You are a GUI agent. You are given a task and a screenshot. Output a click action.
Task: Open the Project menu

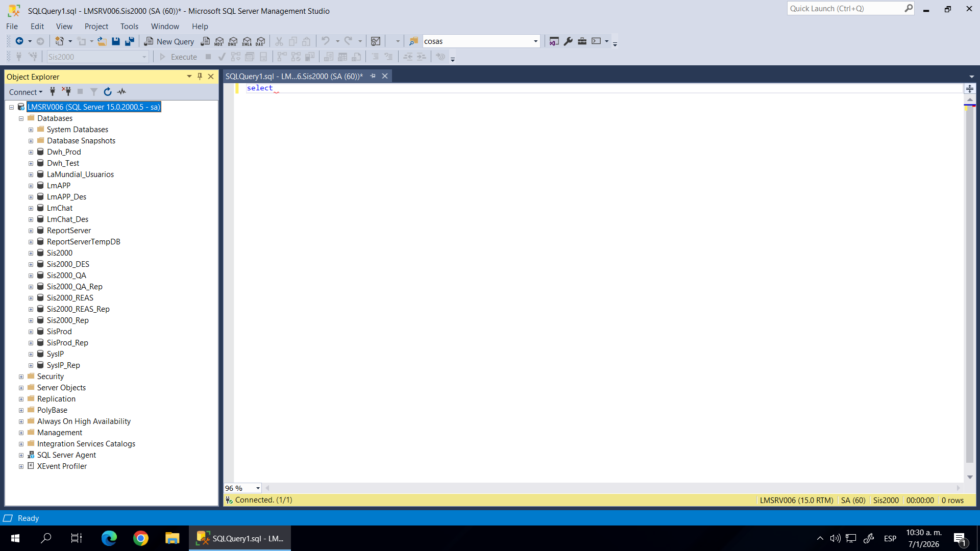click(96, 27)
